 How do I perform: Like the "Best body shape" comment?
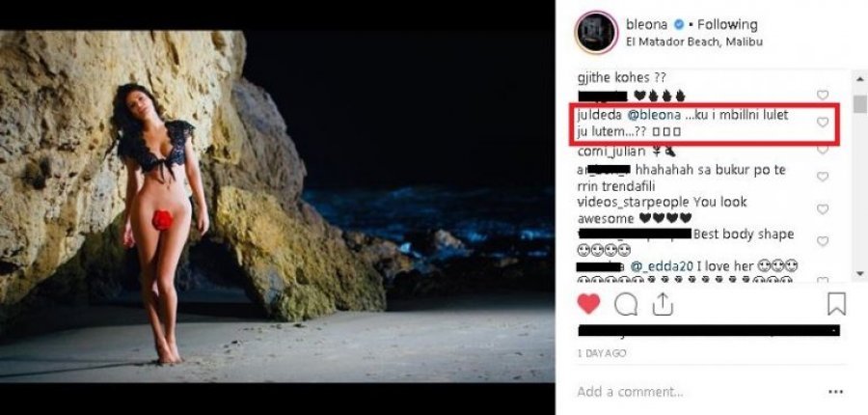coord(823,240)
